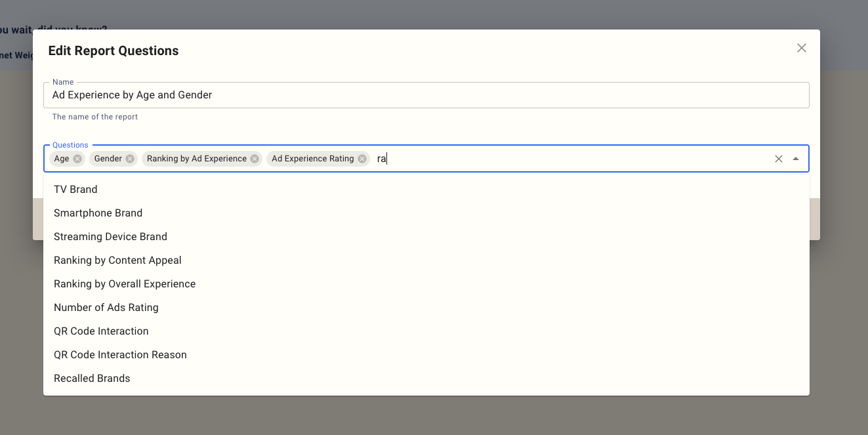868x435 pixels.
Task: Click the report Name input field
Action: click(426, 95)
